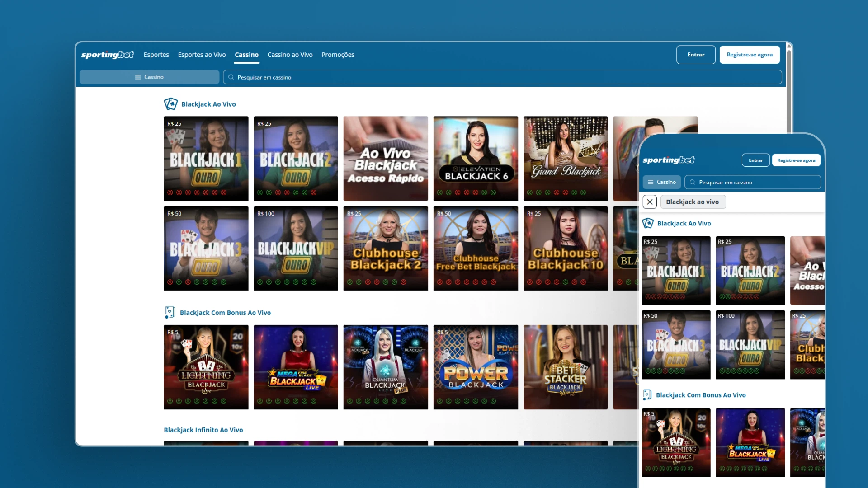Click the sportingbet logo in the desktop view
The height and width of the screenshot is (488, 868).
pos(108,55)
